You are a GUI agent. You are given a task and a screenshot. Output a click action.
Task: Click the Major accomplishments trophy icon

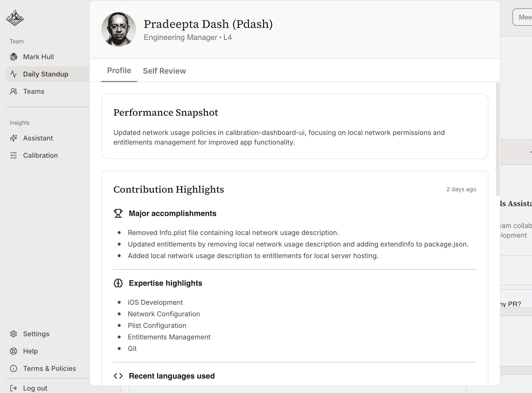point(118,213)
